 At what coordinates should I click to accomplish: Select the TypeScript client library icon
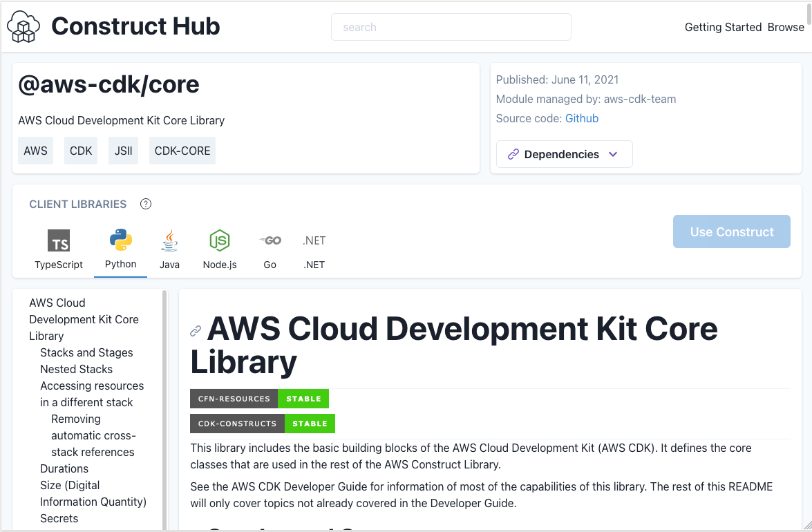[59, 241]
